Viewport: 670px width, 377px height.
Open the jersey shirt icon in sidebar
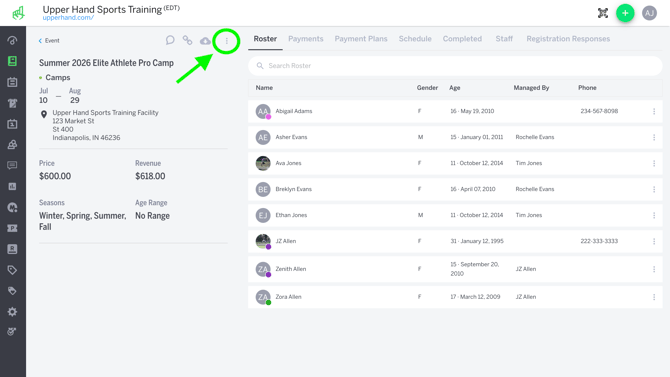12,103
